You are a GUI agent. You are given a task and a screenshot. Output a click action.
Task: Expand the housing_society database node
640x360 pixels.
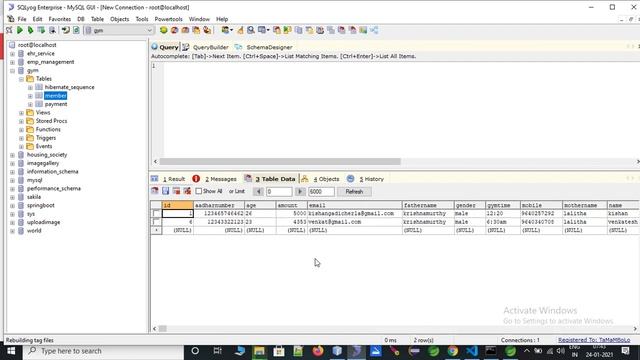[12, 155]
